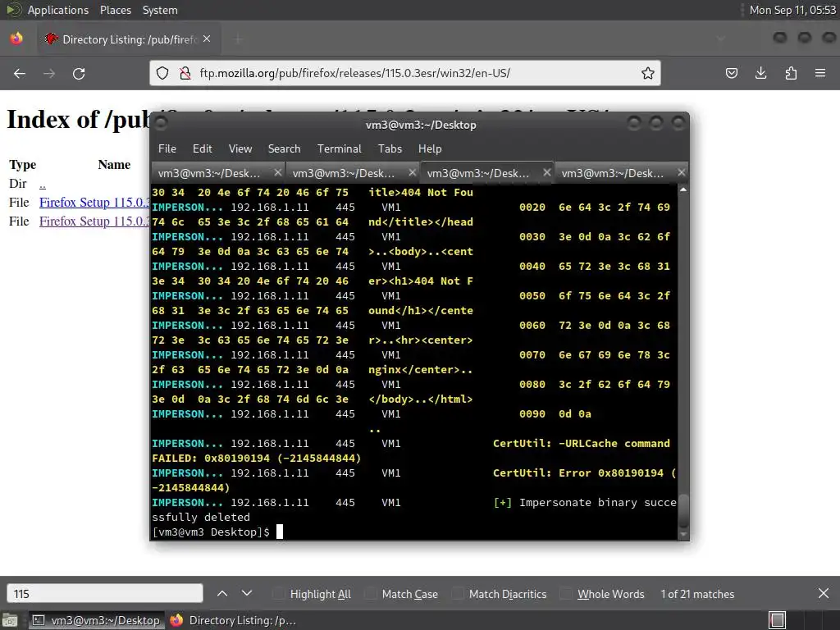Viewport: 840px width, 630px height.
Task: Click the 'Type' column header in listing
Action: [x=22, y=164]
